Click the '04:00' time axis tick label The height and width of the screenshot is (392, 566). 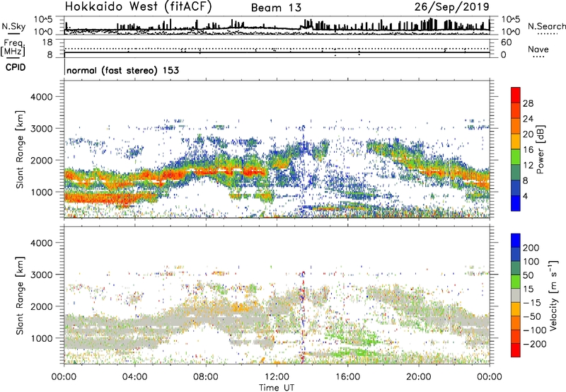[134, 377]
